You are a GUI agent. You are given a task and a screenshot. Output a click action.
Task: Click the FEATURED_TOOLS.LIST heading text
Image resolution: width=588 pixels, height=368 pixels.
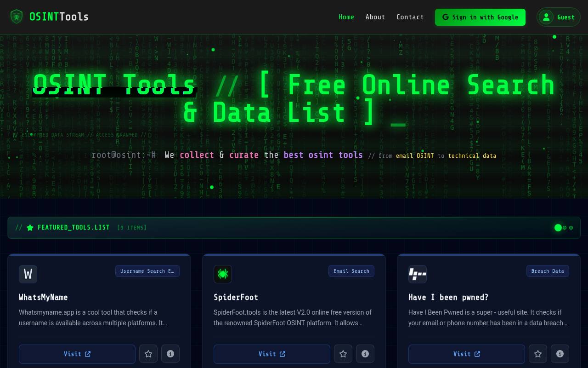coord(73,227)
